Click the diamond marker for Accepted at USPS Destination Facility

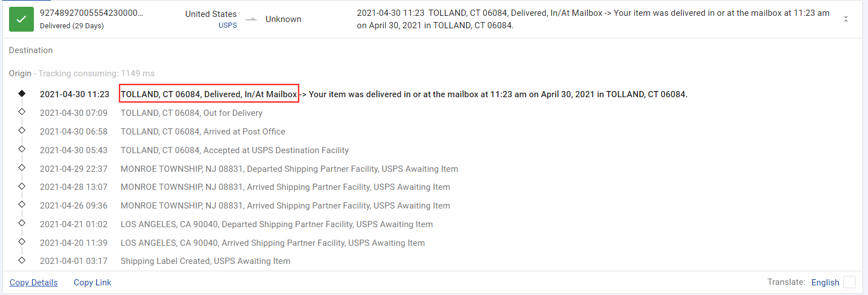[x=22, y=149]
